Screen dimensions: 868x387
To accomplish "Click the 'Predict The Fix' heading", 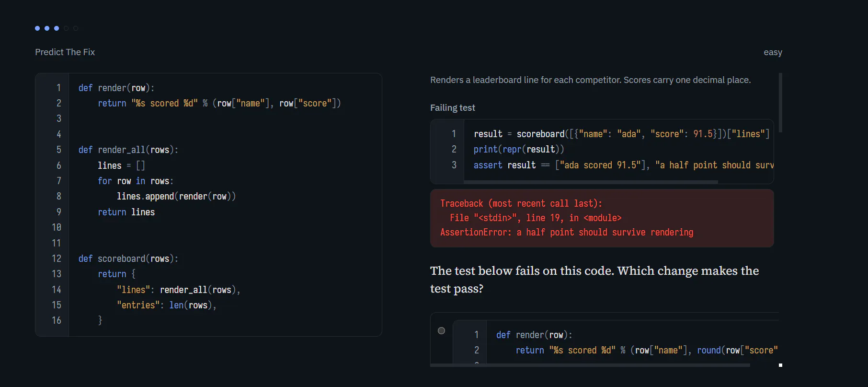I will tap(65, 52).
